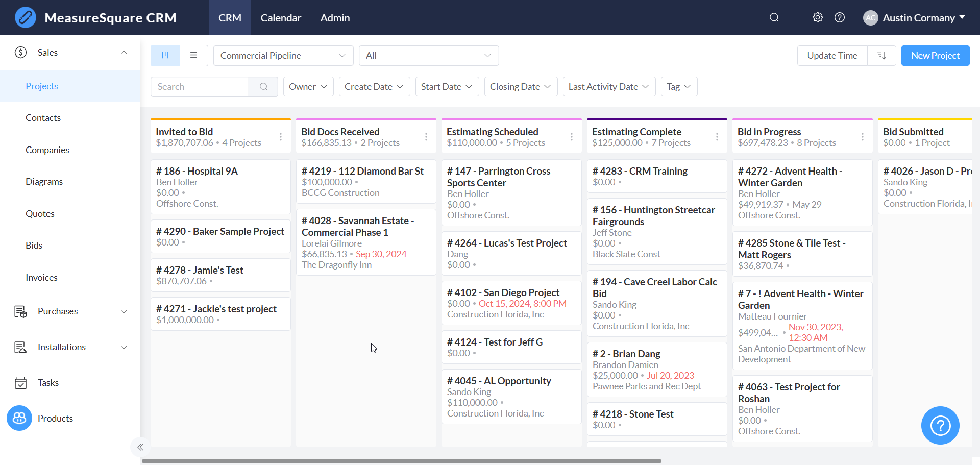The width and height of the screenshot is (980, 465).
Task: Go to Quotes in sidebar
Action: [70, 214]
